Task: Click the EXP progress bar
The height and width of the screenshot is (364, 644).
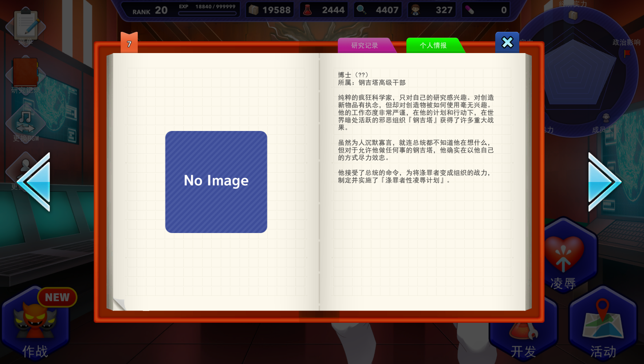Action: [207, 13]
